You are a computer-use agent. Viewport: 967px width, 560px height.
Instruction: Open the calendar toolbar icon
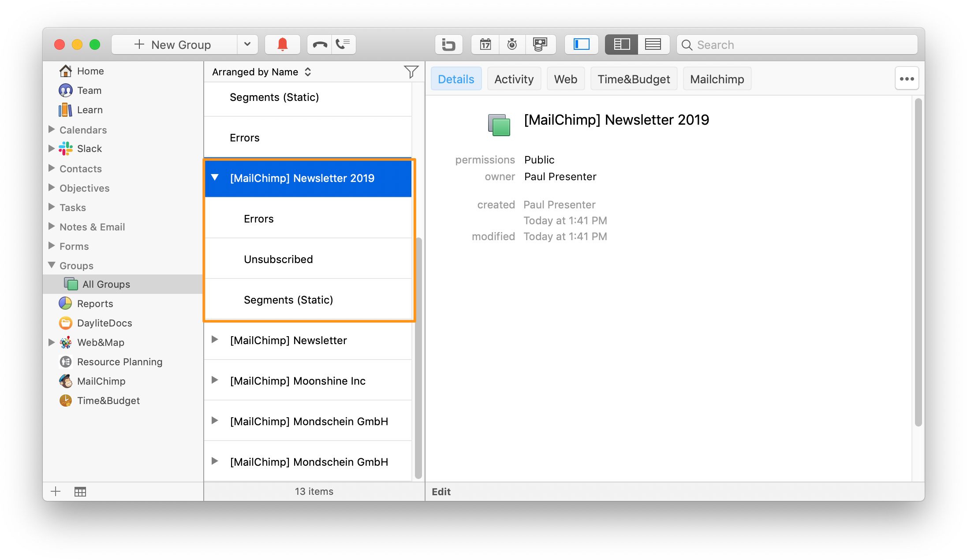coord(485,45)
